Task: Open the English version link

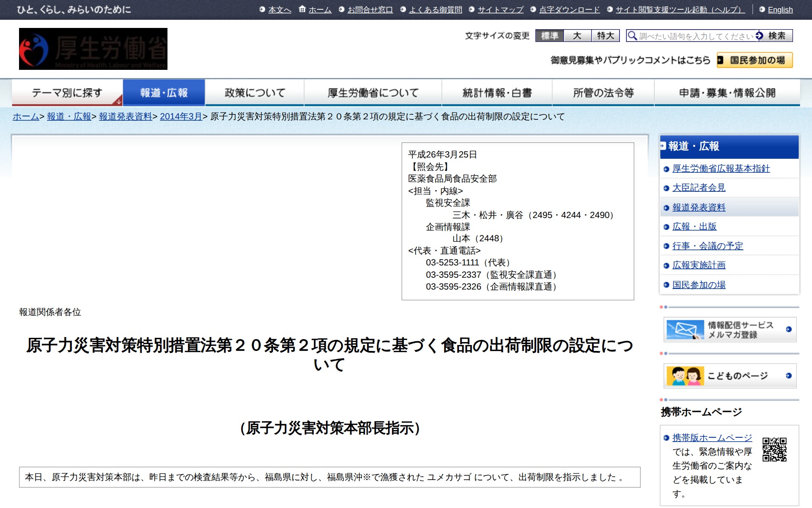Action: click(780, 9)
